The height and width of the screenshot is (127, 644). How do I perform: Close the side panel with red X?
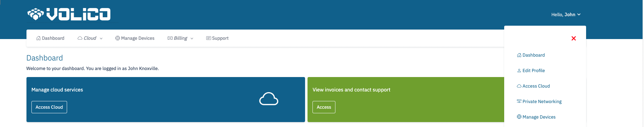(x=574, y=38)
